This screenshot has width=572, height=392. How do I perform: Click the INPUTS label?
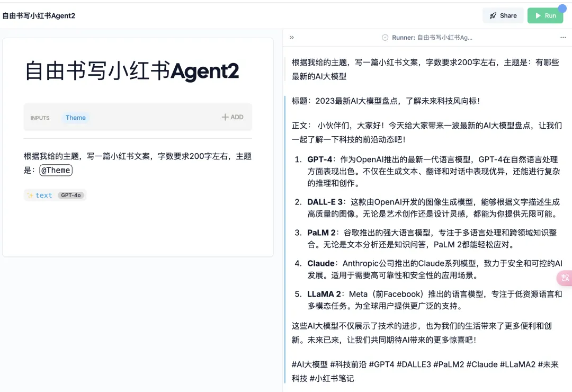tap(40, 118)
